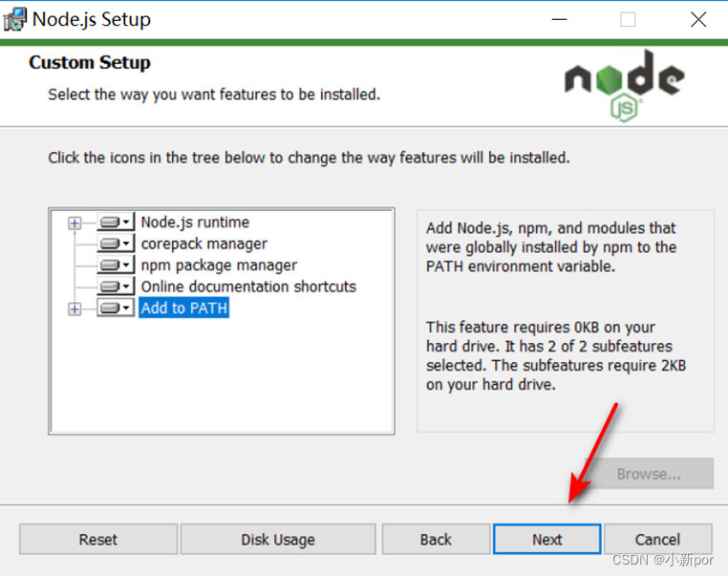Open corepack manager feature install dropdown icon
Image resolution: width=728 pixels, height=576 pixels.
click(x=116, y=244)
